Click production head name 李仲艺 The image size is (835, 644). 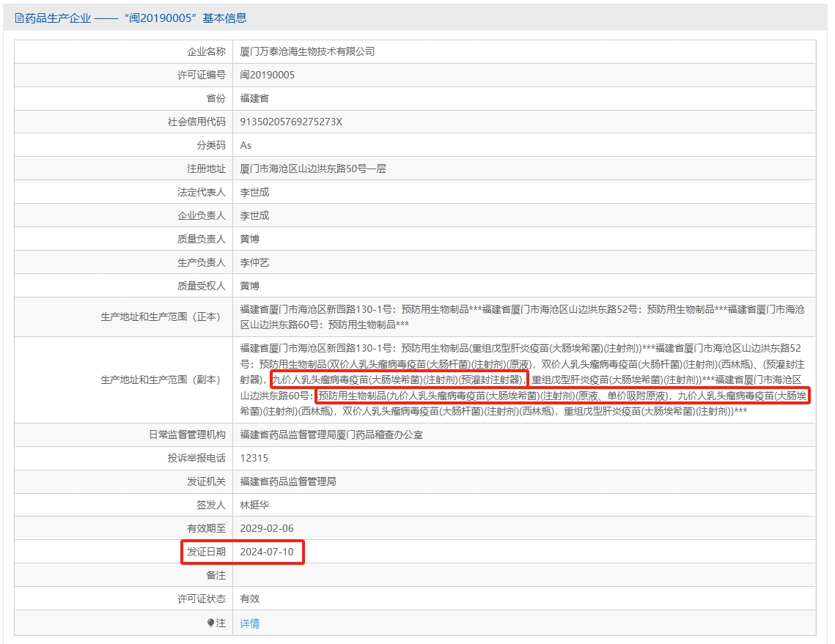coord(254,262)
